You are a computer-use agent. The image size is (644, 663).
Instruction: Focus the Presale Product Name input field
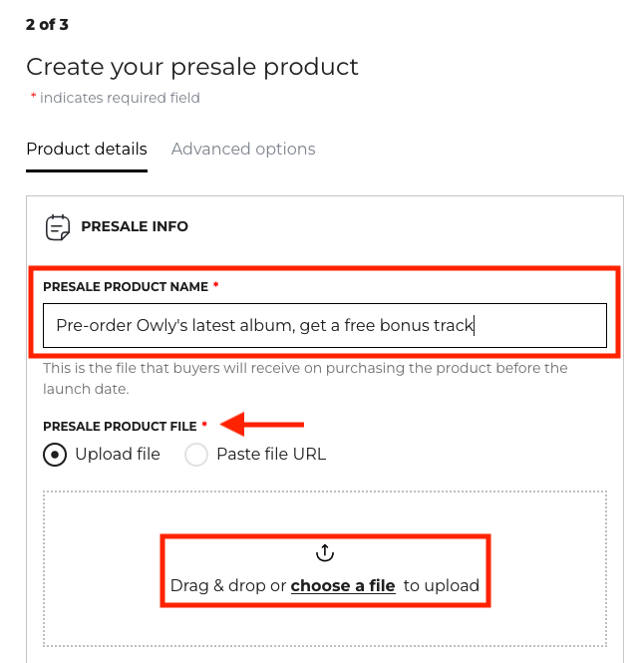(325, 325)
